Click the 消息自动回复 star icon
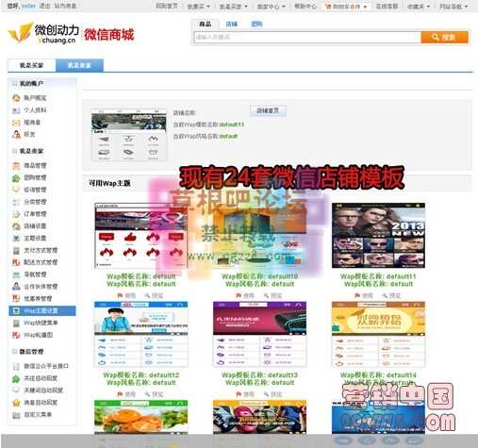This screenshot has width=478, height=448. (16, 403)
